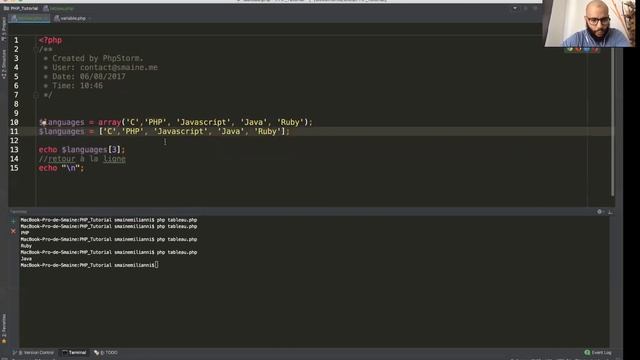Click the echo "\n"; statement on line 15
The height and width of the screenshot is (360, 640).
61,168
